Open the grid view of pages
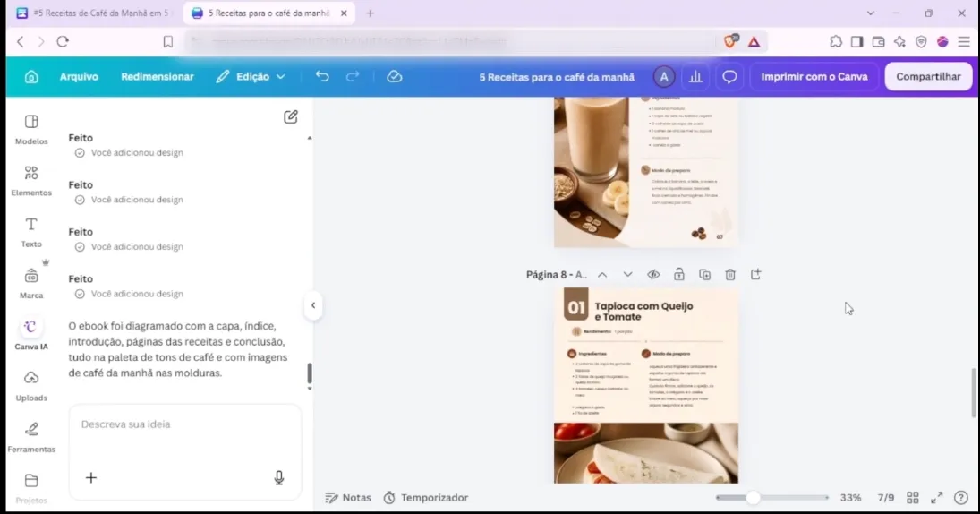Viewport: 980px width, 514px height. point(913,498)
